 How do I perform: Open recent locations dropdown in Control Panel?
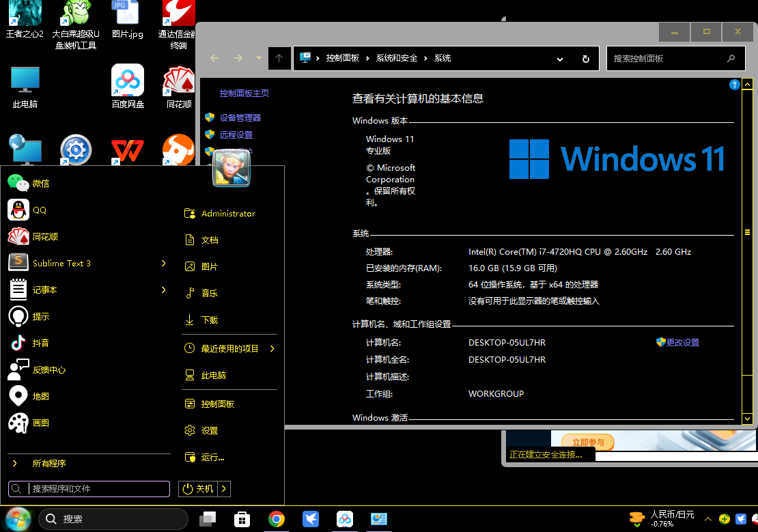point(259,57)
